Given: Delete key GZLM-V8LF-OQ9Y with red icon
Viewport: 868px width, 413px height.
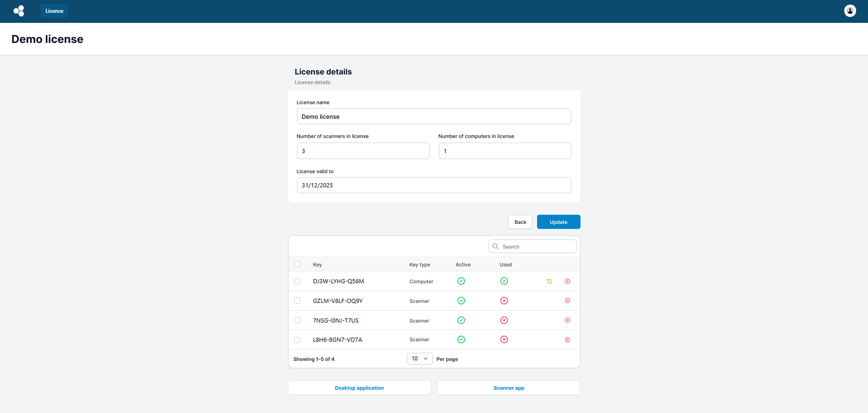Looking at the screenshot, I should click(x=567, y=300).
